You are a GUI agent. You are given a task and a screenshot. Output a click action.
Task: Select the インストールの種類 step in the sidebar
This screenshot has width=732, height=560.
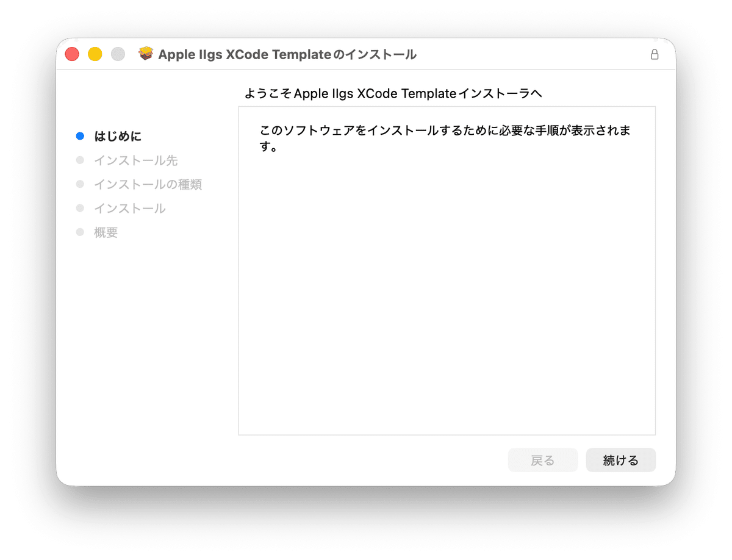pyautogui.click(x=148, y=184)
